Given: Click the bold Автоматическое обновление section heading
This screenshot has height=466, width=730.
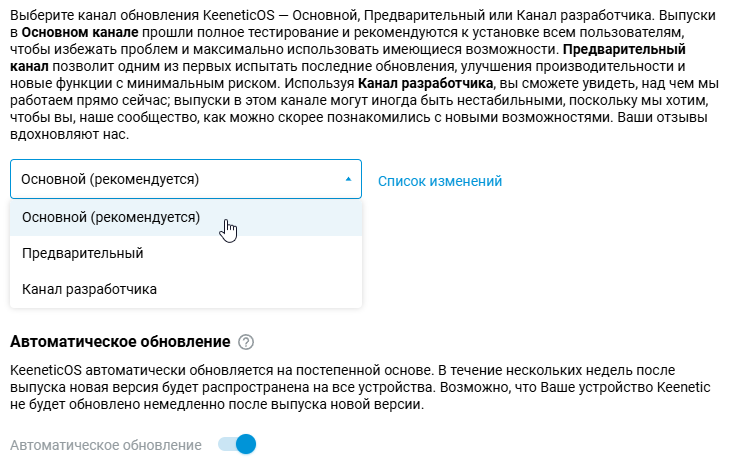Looking at the screenshot, I should (x=119, y=342).
